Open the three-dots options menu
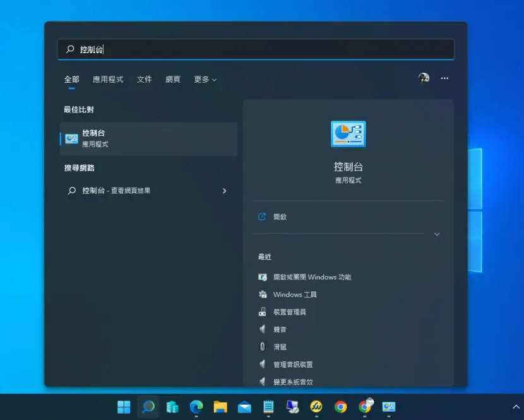This screenshot has height=420, width=524. pos(444,78)
